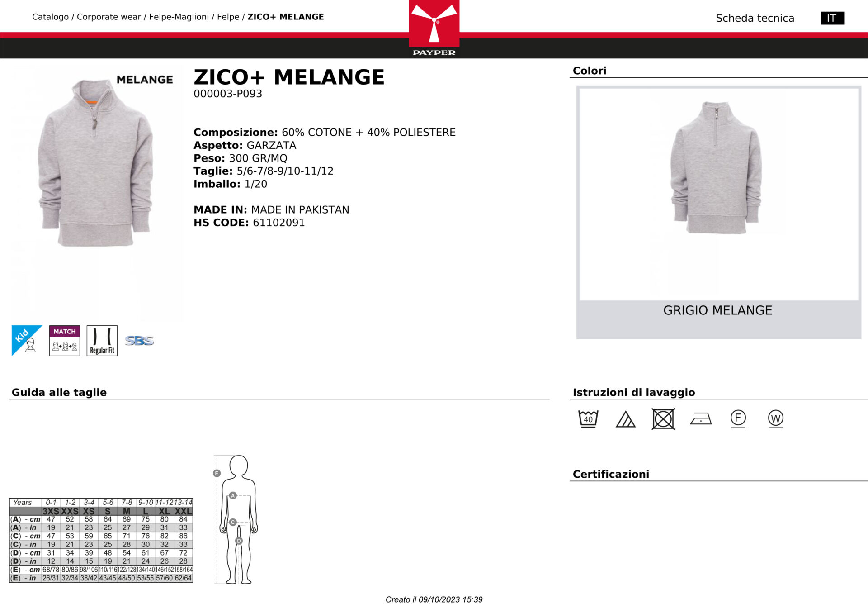This screenshot has height=613, width=868.
Task: Click the F dry clean symbol
Action: [x=738, y=418]
